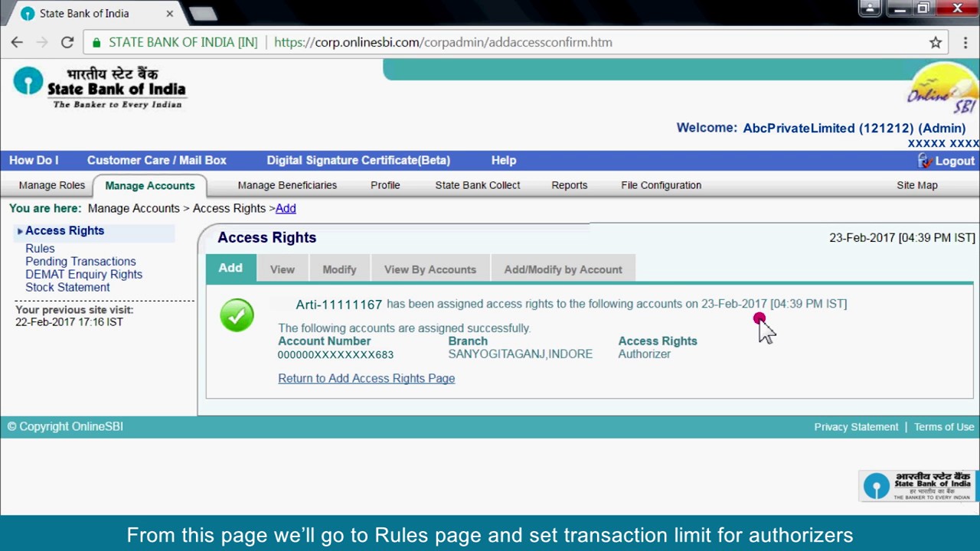Click account number 000000XXXXXXXX683

click(x=335, y=354)
